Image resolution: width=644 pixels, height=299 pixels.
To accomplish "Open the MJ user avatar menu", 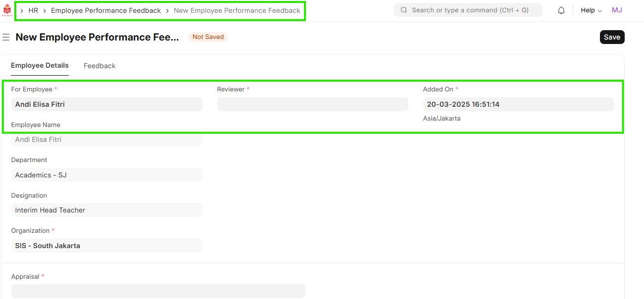I will [617, 10].
